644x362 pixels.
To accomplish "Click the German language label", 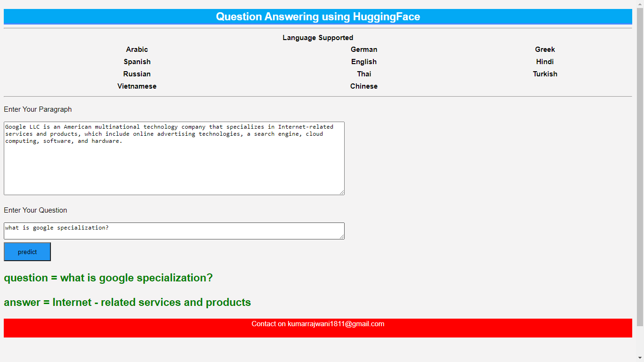I will point(363,49).
